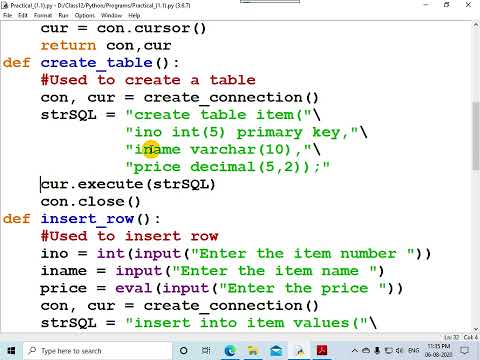Open Adobe Acrobat from the taskbar
The width and height of the screenshot is (480, 360).
pos(322,351)
